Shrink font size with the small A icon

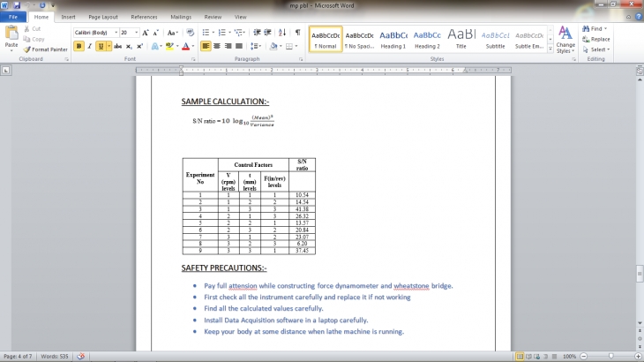[x=155, y=33]
